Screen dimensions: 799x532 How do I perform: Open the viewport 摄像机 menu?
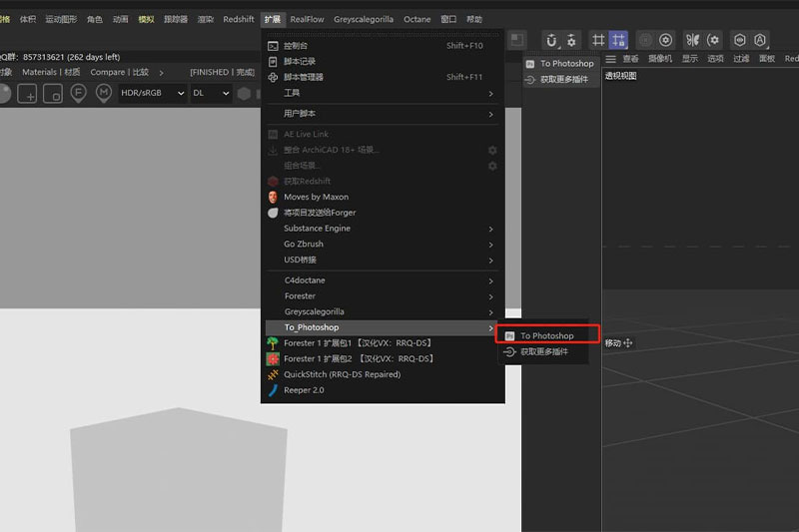tap(660, 59)
